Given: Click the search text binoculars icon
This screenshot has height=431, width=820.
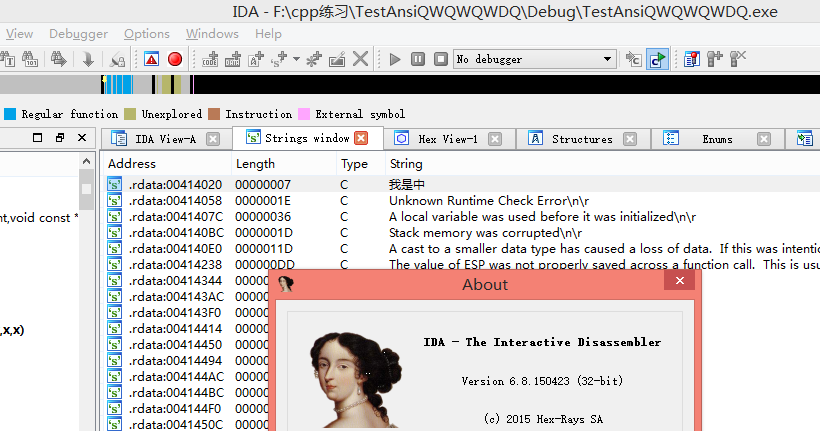Looking at the screenshot, I should 7,59.
